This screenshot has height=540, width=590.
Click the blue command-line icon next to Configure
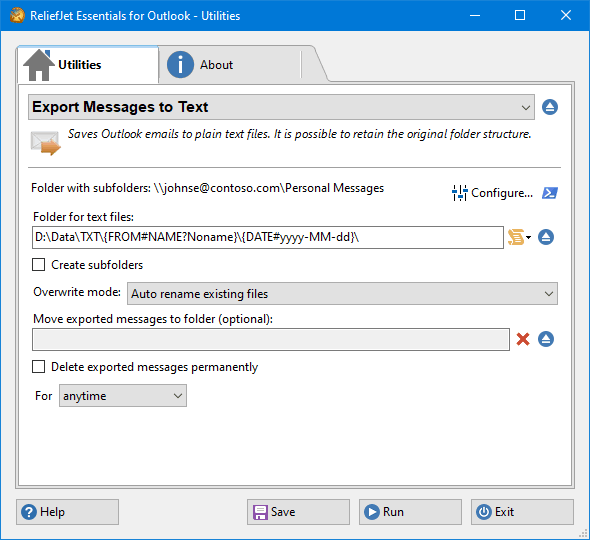(550, 193)
